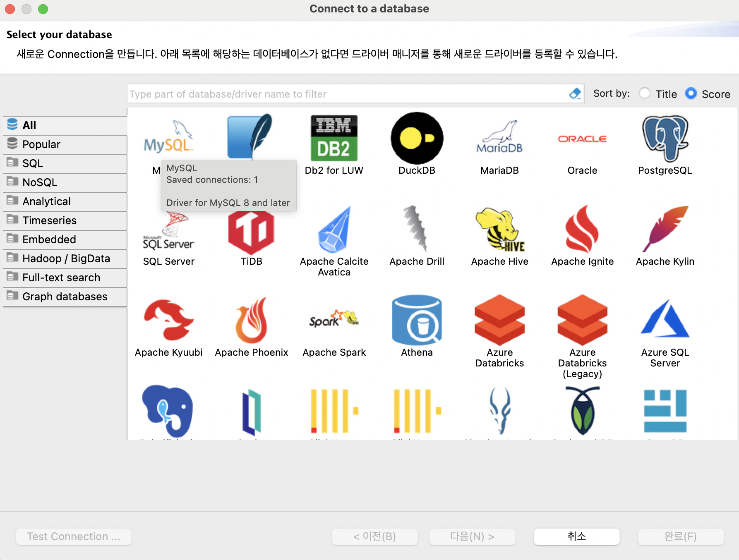
Task: Switch to the Popular category
Action: (65, 144)
